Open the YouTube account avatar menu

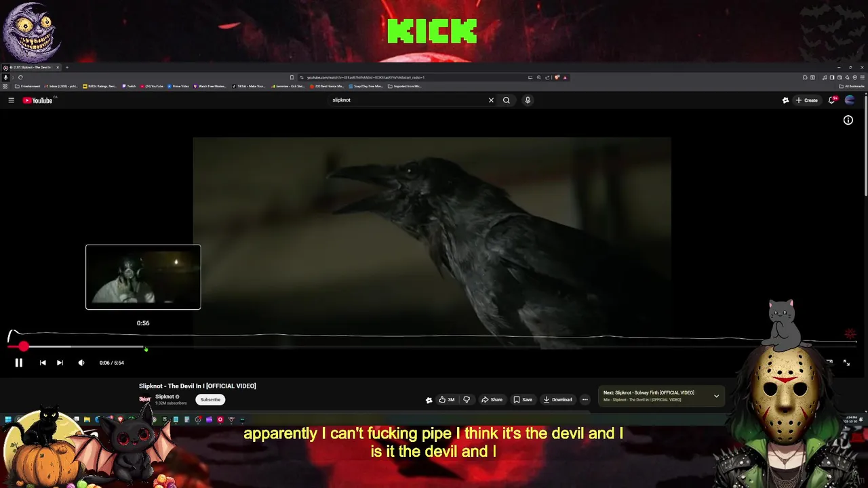click(850, 100)
